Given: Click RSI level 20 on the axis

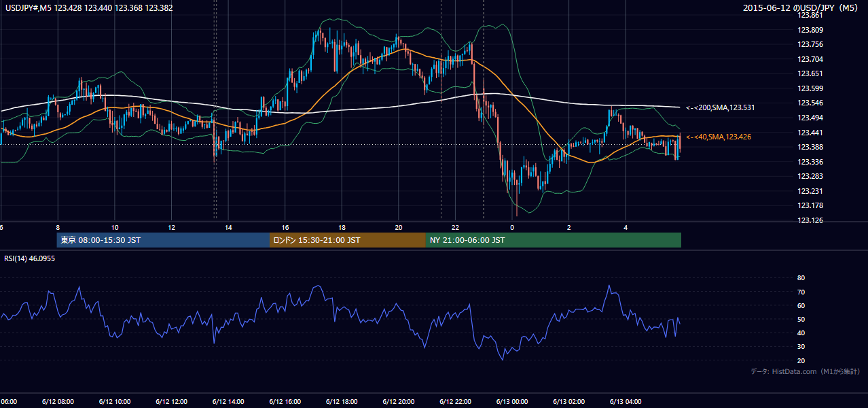Looking at the screenshot, I should (801, 360).
